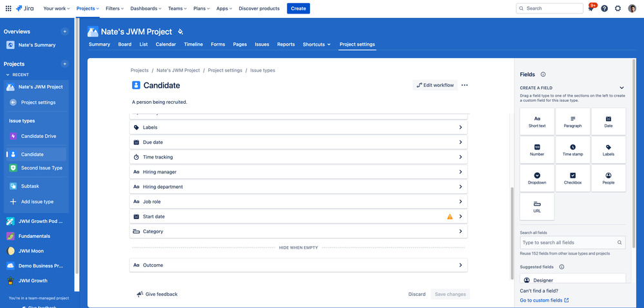644x308 pixels.
Task: Click the Create button
Action: (298, 8)
